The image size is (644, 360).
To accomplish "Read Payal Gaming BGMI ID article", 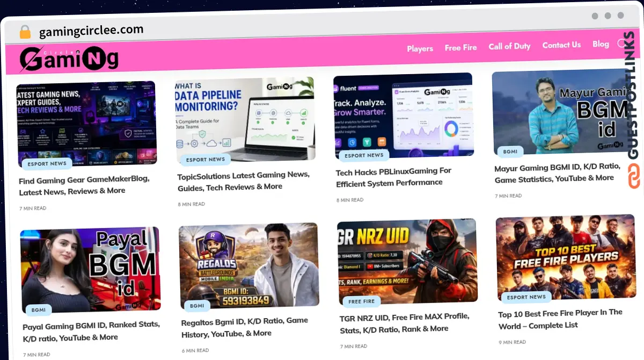I will 91,331.
